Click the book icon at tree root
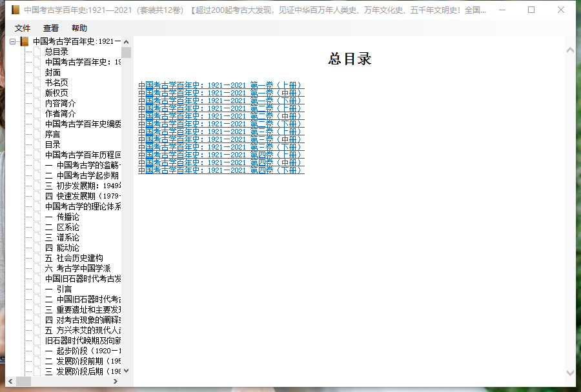The width and height of the screenshot is (581, 392). pos(25,41)
